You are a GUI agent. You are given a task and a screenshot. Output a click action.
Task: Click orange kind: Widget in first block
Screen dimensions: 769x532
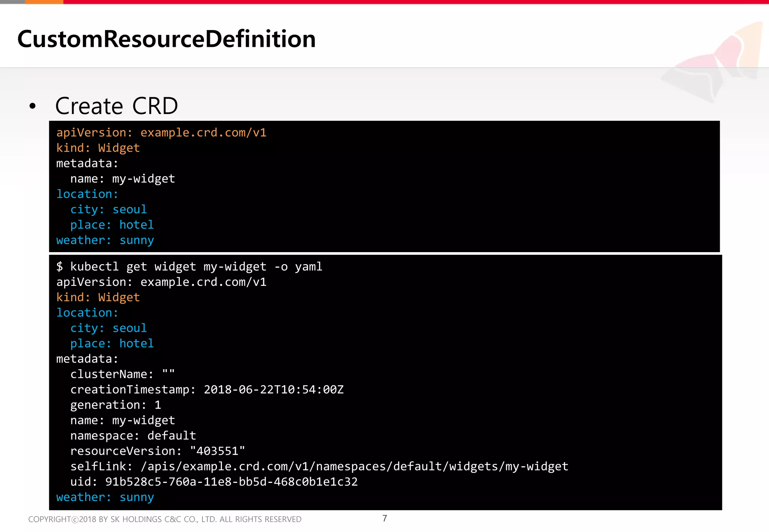pos(98,148)
